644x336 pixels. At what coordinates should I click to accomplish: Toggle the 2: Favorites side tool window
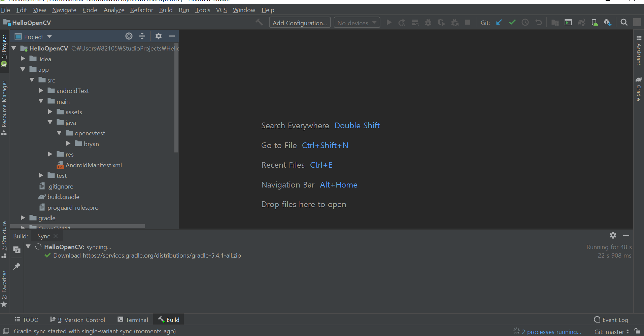tap(4, 289)
